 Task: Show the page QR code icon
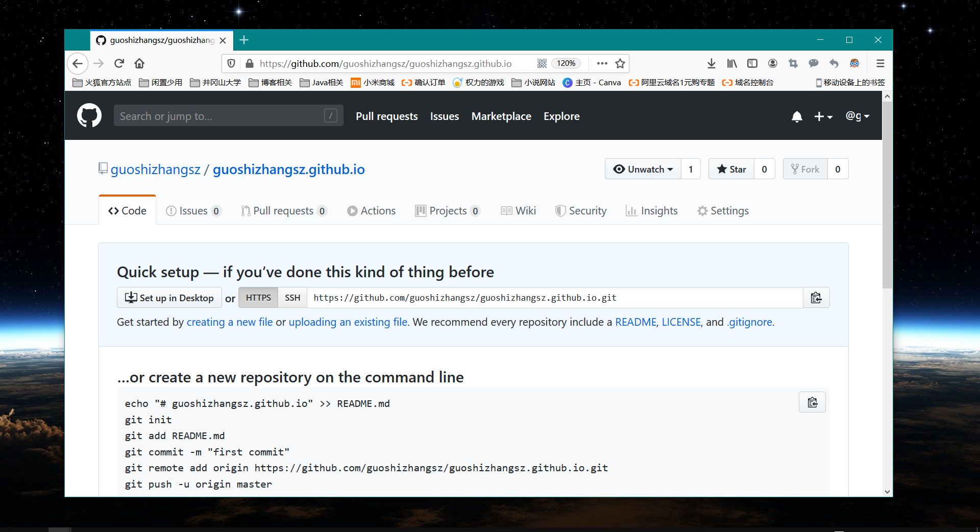click(x=542, y=63)
